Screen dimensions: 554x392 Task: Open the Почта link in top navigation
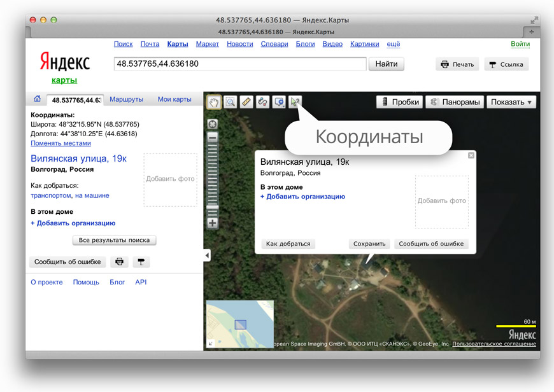150,44
